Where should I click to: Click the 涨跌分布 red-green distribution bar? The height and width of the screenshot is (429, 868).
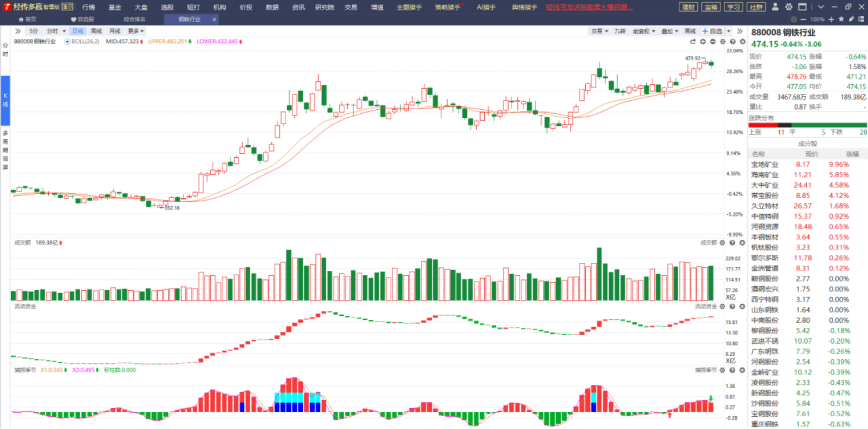point(808,125)
